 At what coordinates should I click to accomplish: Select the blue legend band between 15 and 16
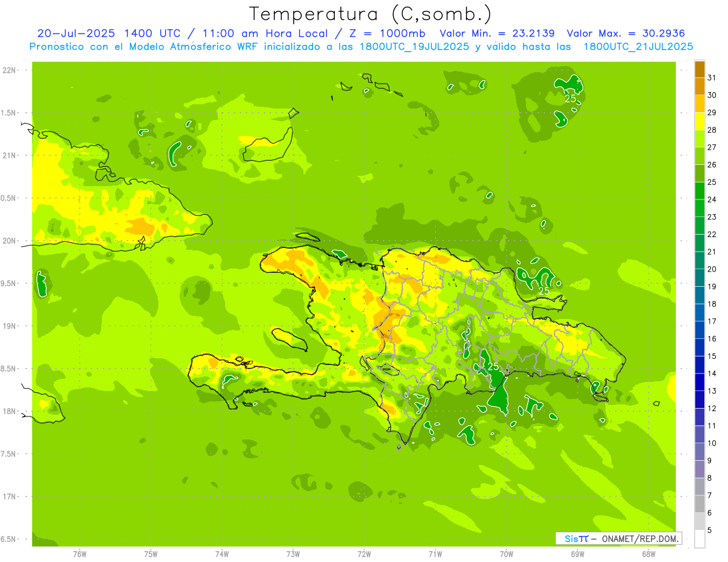[699, 347]
